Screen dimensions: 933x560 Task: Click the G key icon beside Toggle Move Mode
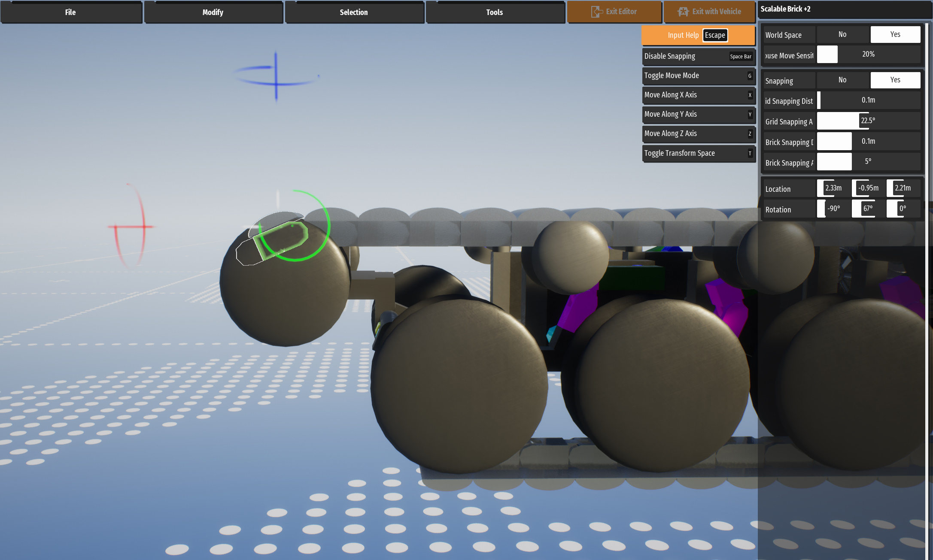click(750, 76)
